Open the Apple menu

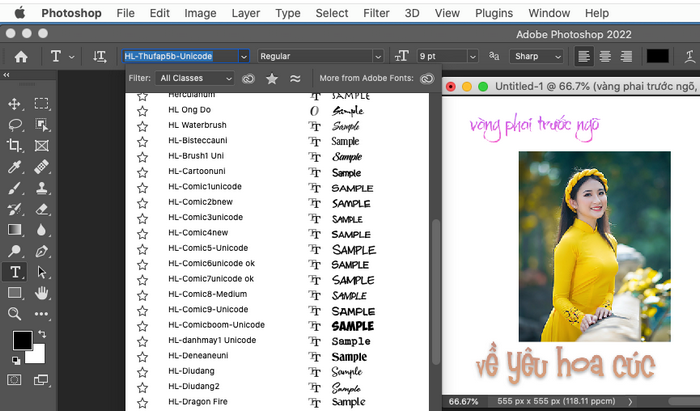tap(20, 13)
